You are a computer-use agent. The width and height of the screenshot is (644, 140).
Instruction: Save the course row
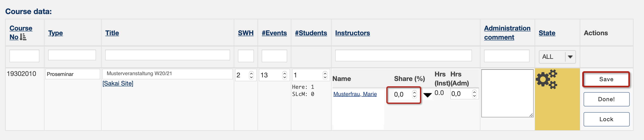click(x=606, y=79)
